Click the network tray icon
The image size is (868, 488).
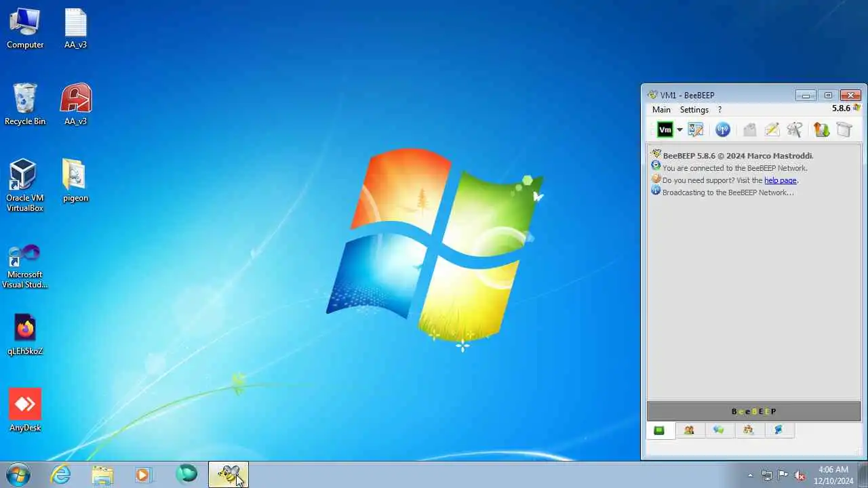tap(767, 475)
